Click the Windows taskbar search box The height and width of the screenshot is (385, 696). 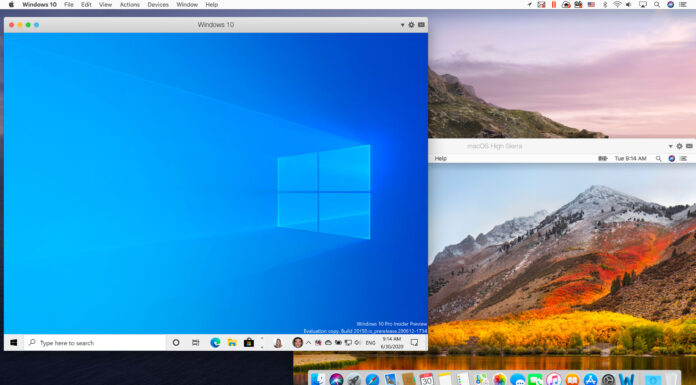(94, 343)
